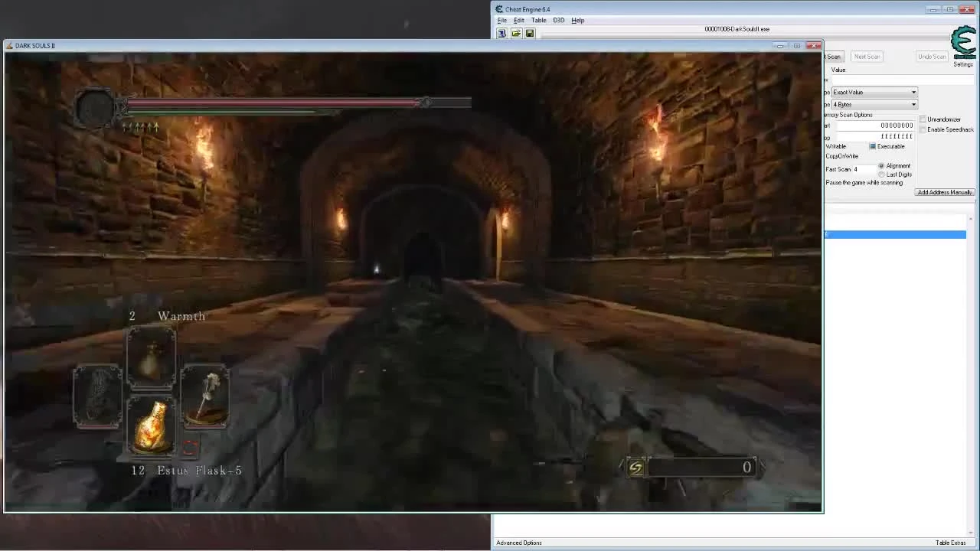Open a cheat table via the folder icon
Viewport: 980px width, 551px height.
pos(516,32)
